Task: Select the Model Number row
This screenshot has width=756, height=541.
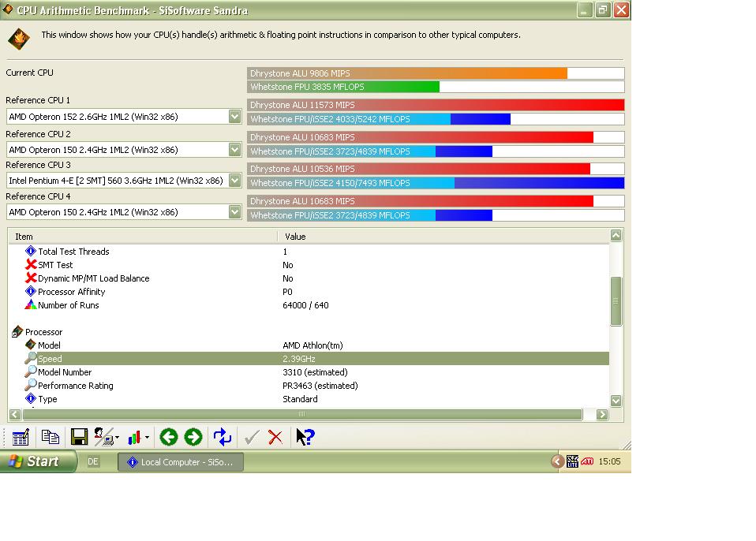Action: click(x=309, y=372)
